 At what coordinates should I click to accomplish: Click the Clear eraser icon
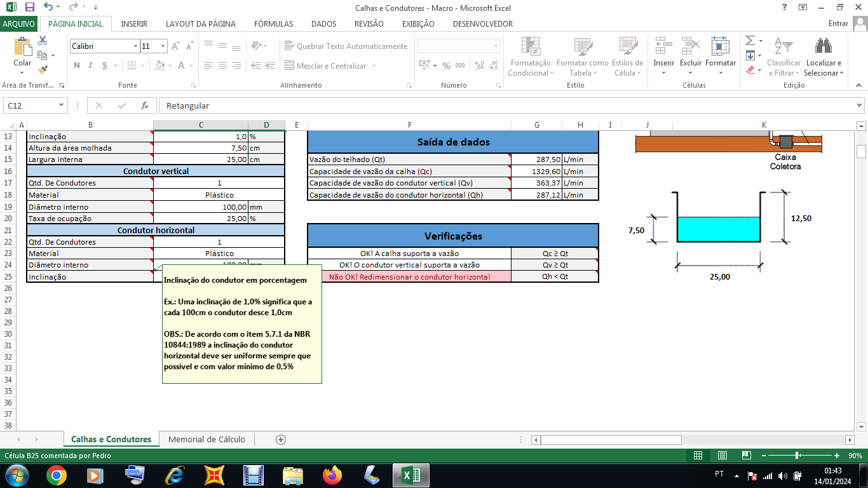(x=750, y=70)
